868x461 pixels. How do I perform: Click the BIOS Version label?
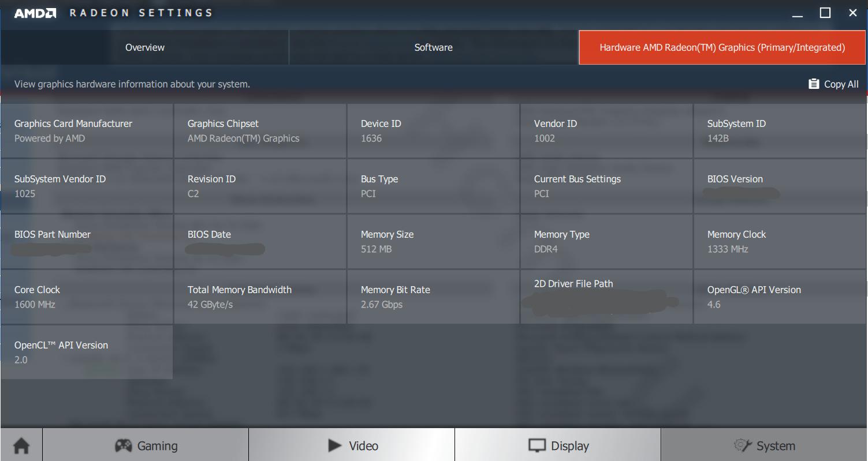click(735, 179)
